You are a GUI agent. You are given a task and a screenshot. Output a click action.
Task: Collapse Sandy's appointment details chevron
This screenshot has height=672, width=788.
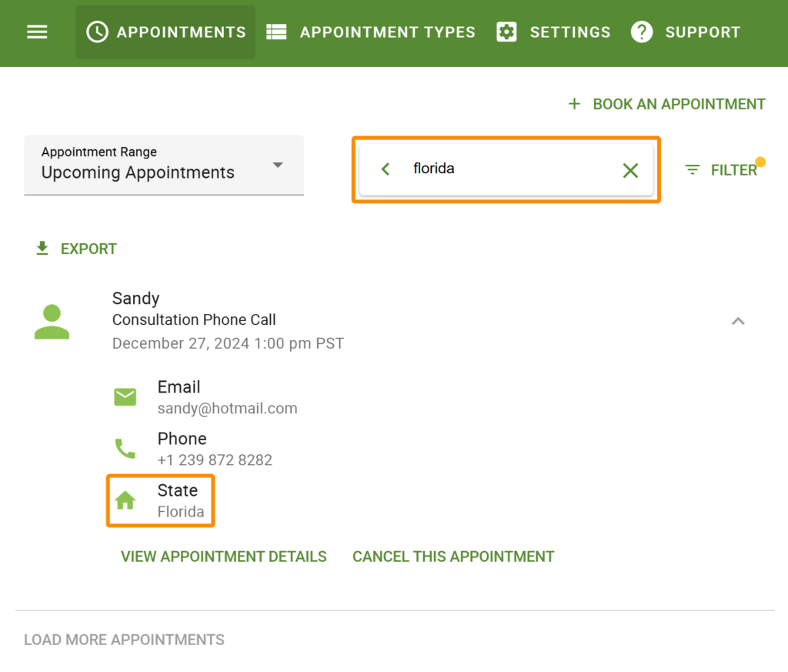[738, 321]
